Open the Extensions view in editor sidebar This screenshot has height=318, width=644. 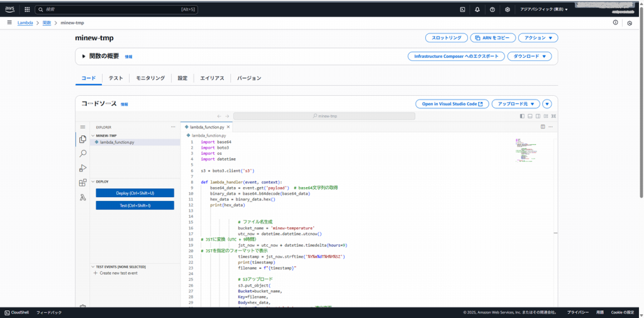tap(82, 183)
